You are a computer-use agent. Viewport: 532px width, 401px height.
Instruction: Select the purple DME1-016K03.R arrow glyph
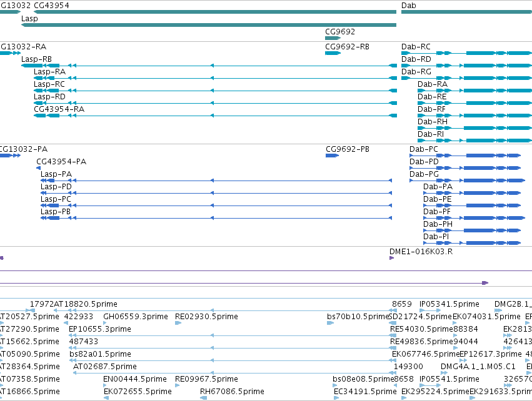(x=391, y=258)
